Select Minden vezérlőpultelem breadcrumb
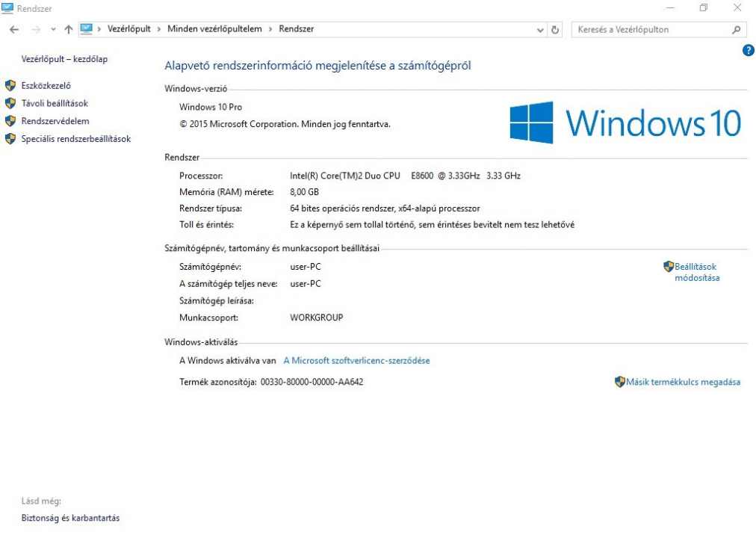The width and height of the screenshot is (756, 538). point(214,29)
